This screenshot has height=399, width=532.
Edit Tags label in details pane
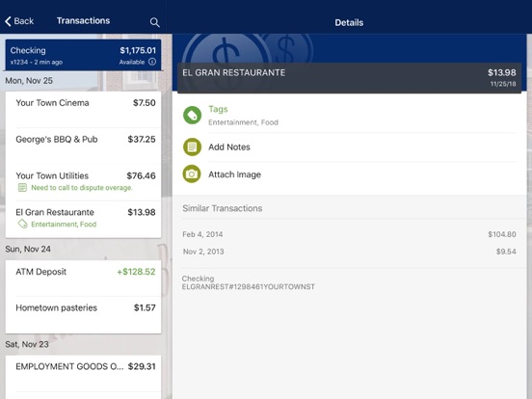coord(218,109)
